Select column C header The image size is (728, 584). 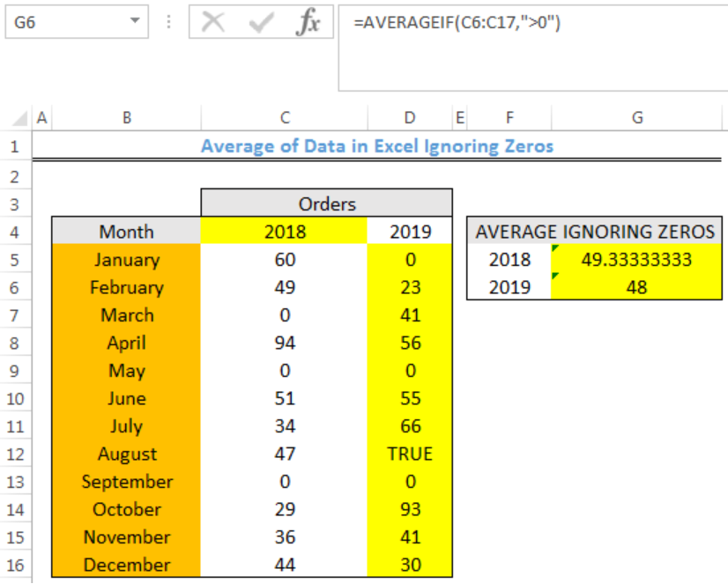pos(285,118)
